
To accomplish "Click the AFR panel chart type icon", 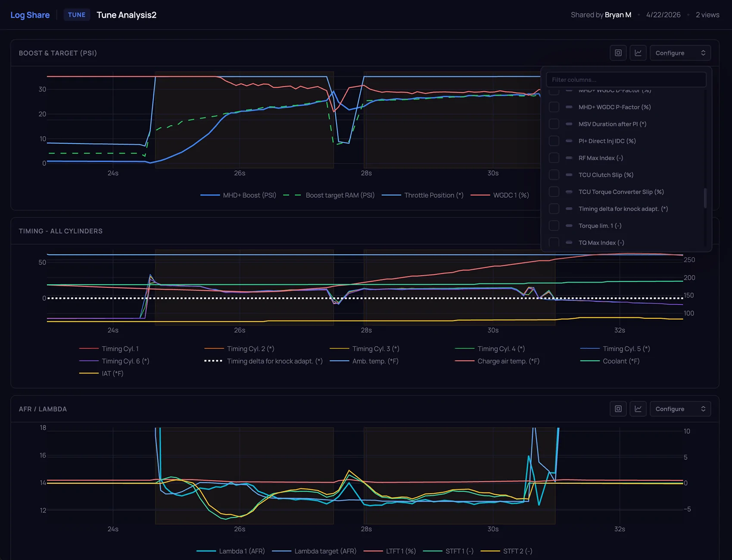I will [x=638, y=409].
